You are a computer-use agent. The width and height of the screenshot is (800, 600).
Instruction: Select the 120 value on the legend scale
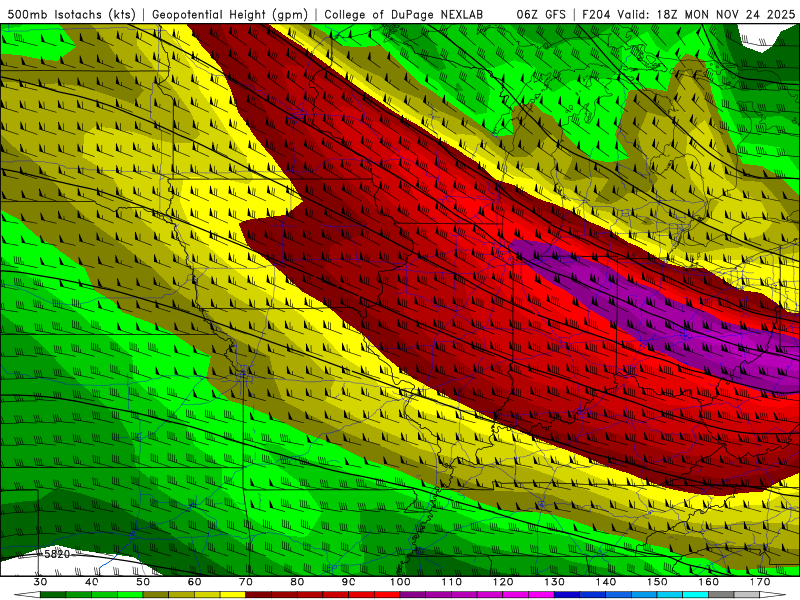pyautogui.click(x=503, y=582)
